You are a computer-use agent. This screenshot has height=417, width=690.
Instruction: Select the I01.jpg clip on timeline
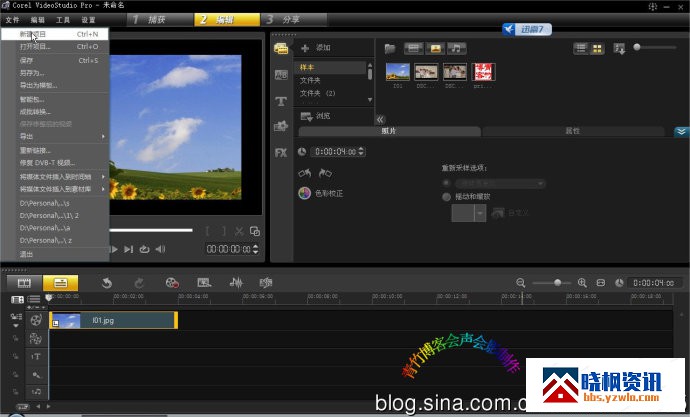point(113,320)
